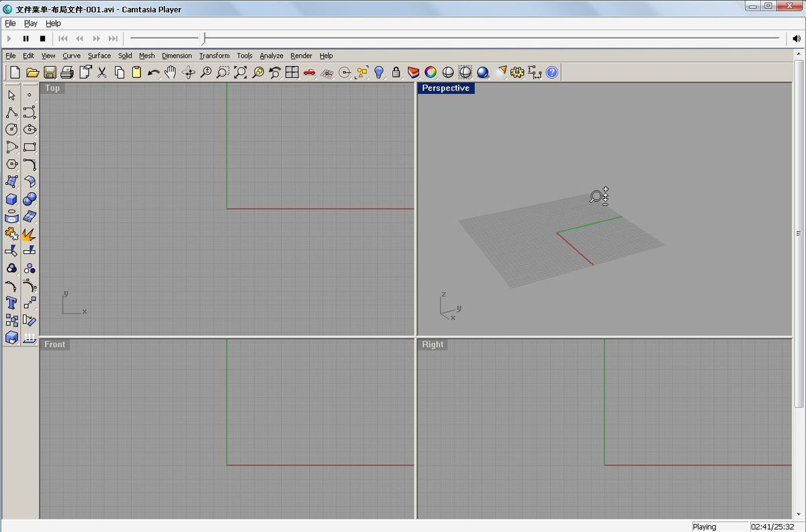Image resolution: width=806 pixels, height=532 pixels.
Task: Click the Undo arrow icon
Action: pos(154,73)
